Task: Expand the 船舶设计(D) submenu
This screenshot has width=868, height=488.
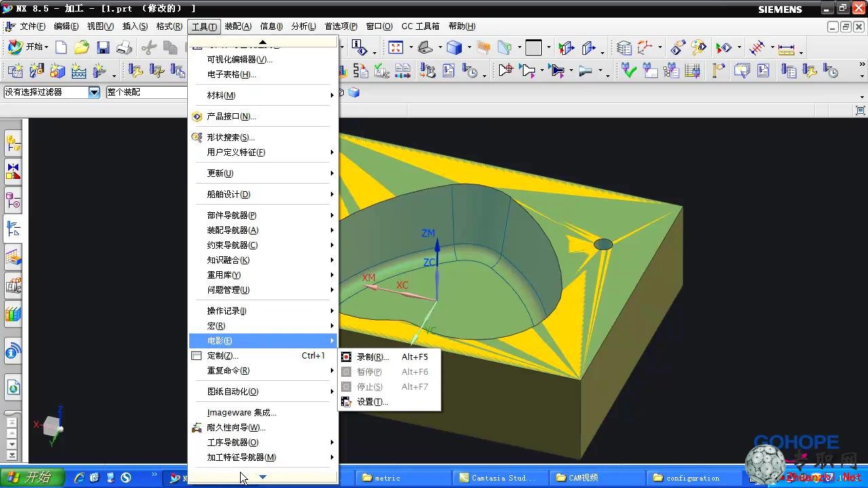Action: coord(263,195)
